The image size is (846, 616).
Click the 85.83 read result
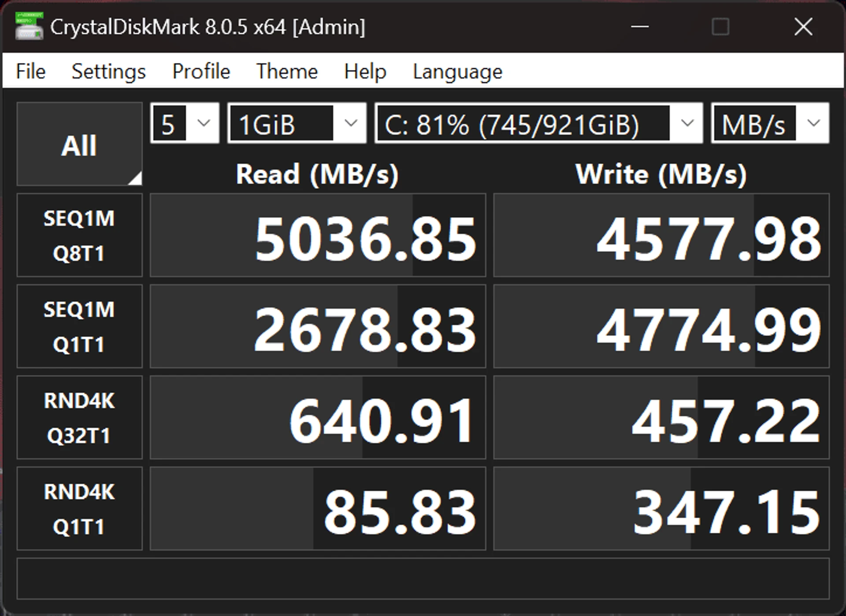click(x=318, y=509)
